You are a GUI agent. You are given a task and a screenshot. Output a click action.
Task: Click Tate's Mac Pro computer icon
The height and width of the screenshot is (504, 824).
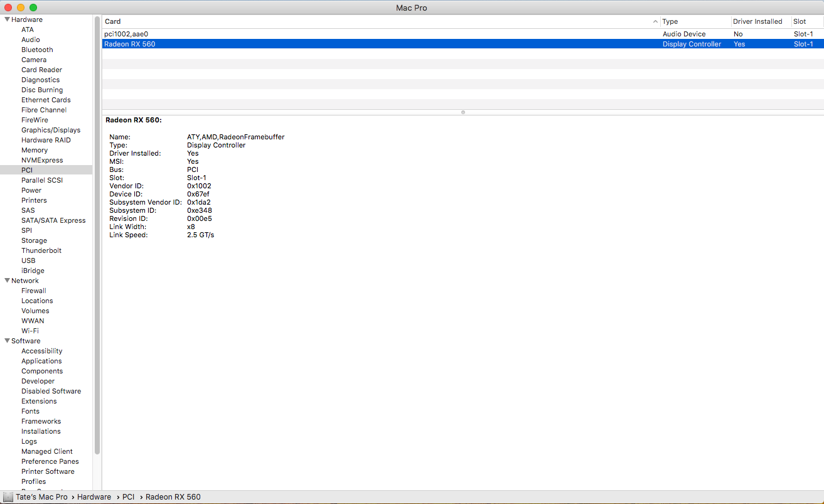coord(8,497)
